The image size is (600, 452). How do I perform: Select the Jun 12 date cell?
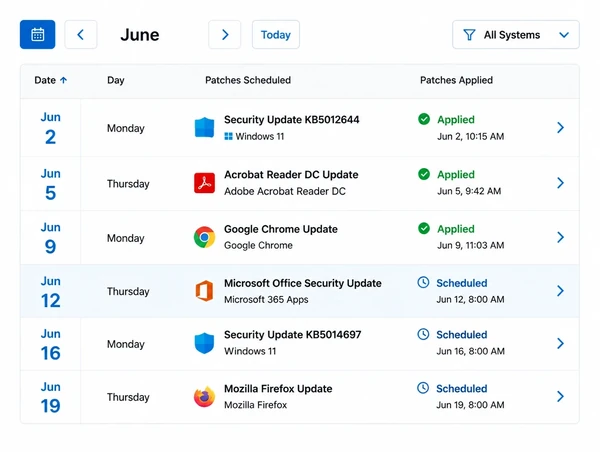(x=51, y=291)
